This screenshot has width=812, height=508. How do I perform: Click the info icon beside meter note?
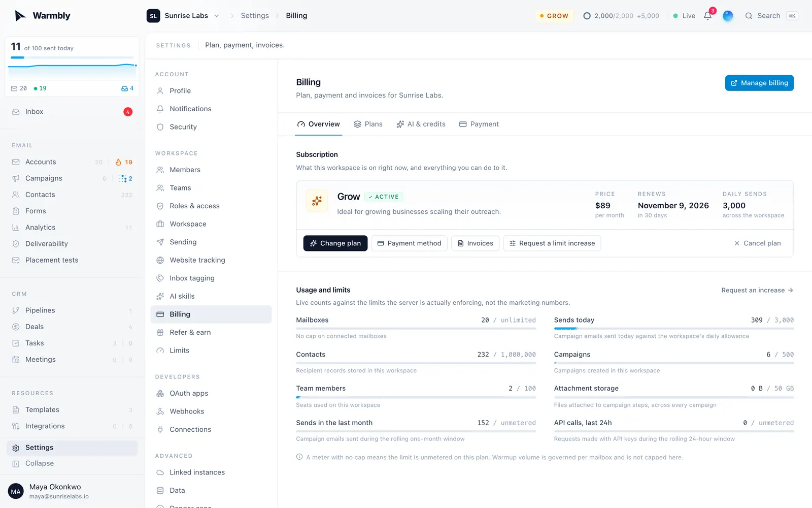tap(299, 457)
